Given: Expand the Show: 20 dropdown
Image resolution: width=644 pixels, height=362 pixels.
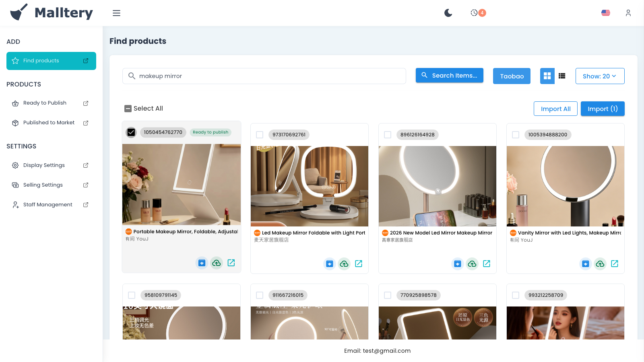Looking at the screenshot, I should click(600, 76).
